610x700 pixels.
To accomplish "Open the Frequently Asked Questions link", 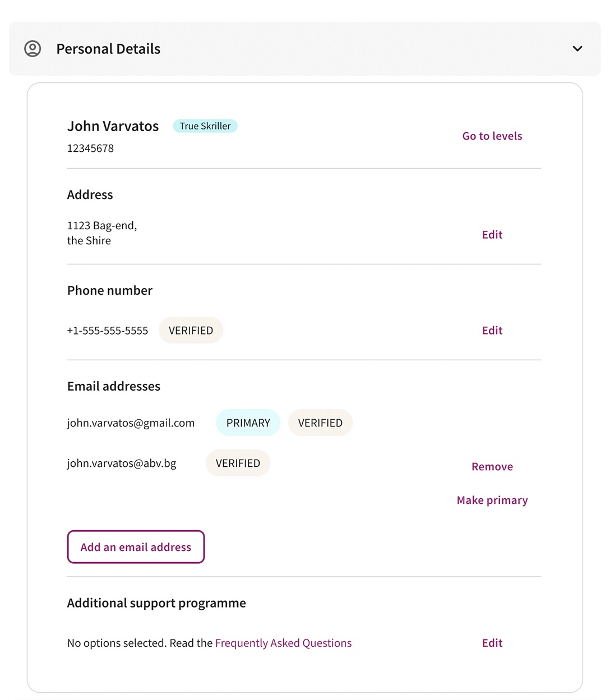I will [283, 643].
